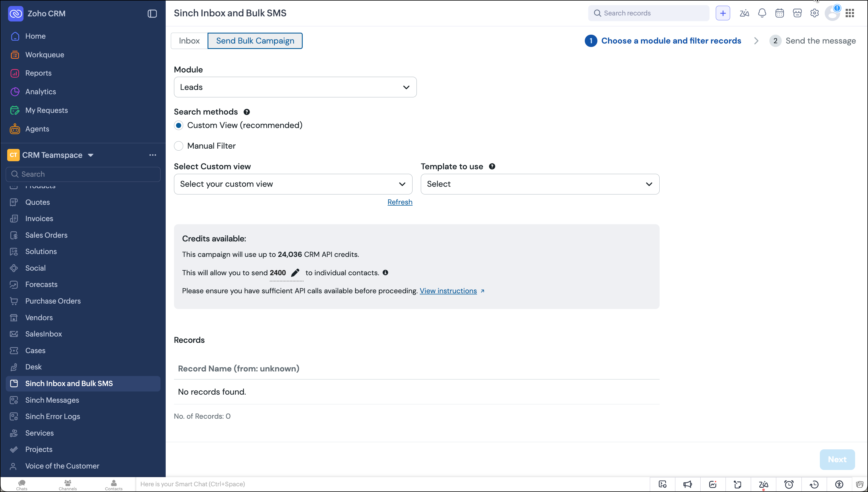This screenshot has width=868, height=492.
Task: Open Voice of the Customer in sidebar
Action: (x=62, y=466)
